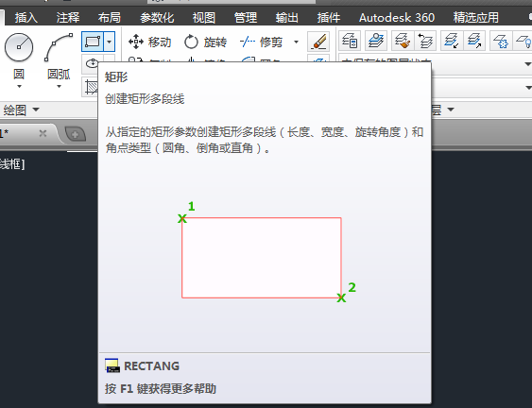Open the 参数化 (Parametric) ribbon tab
Screen dimensions: 532x408
tap(157, 17)
